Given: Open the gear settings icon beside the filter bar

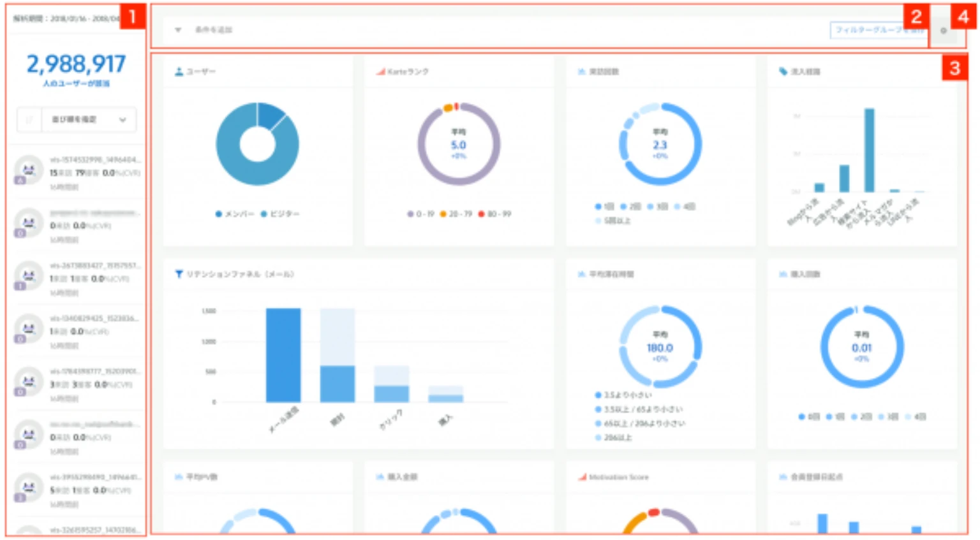Looking at the screenshot, I should point(944,31).
